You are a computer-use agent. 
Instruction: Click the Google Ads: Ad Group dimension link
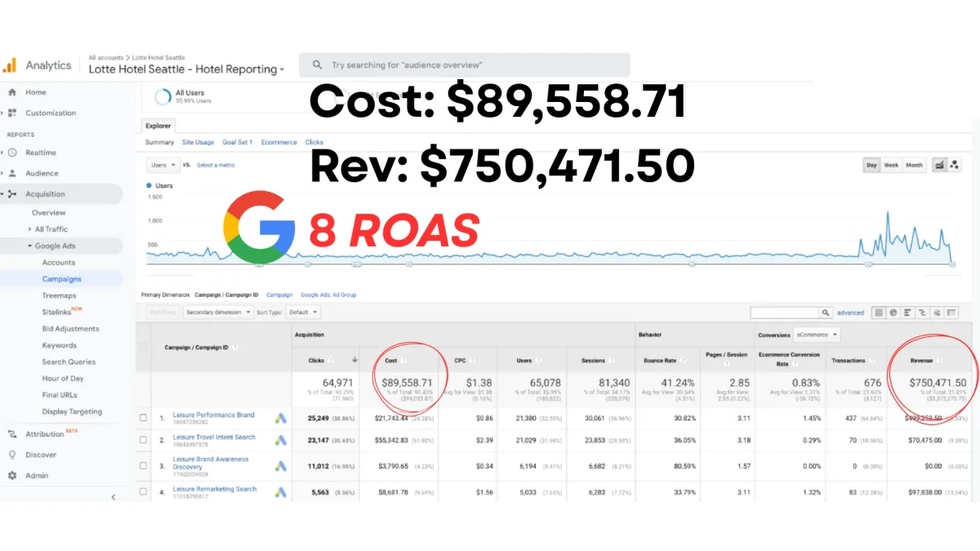[x=328, y=295]
